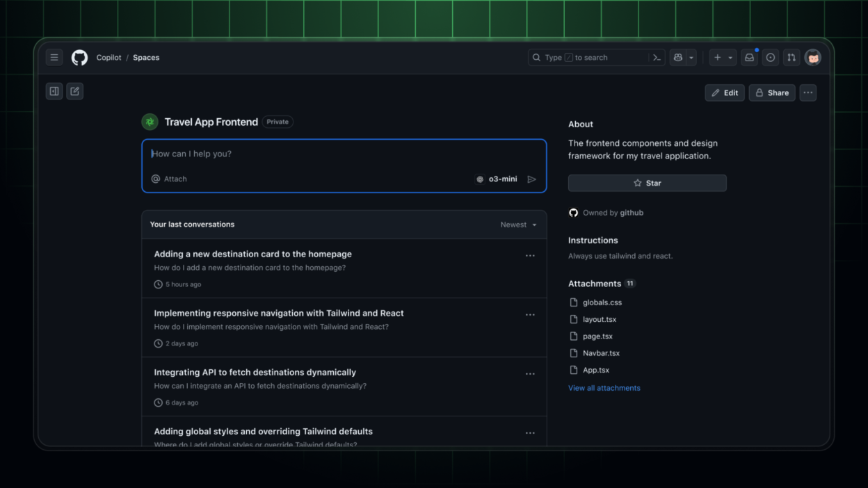Click the send message arrow icon
Screen dimensions: 868x488
(532, 179)
